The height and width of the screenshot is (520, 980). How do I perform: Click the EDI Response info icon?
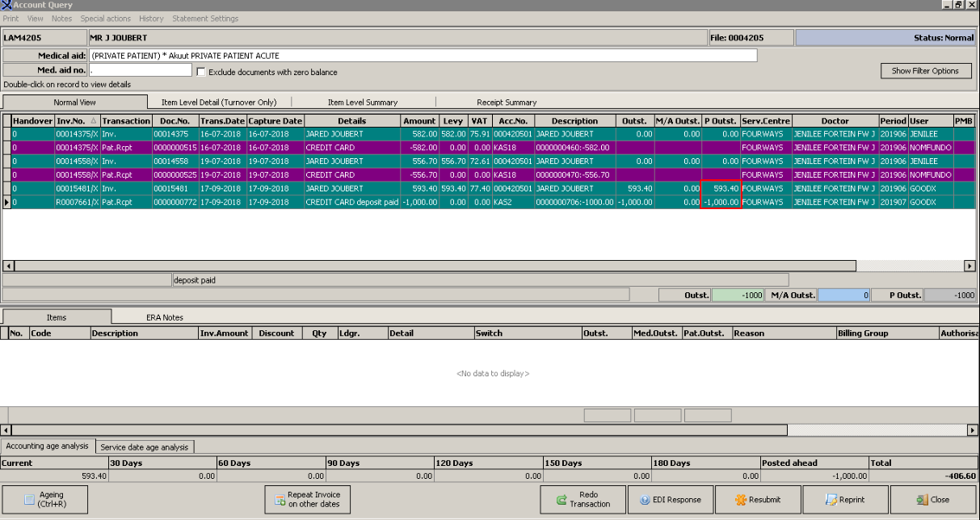pyautogui.click(x=645, y=500)
